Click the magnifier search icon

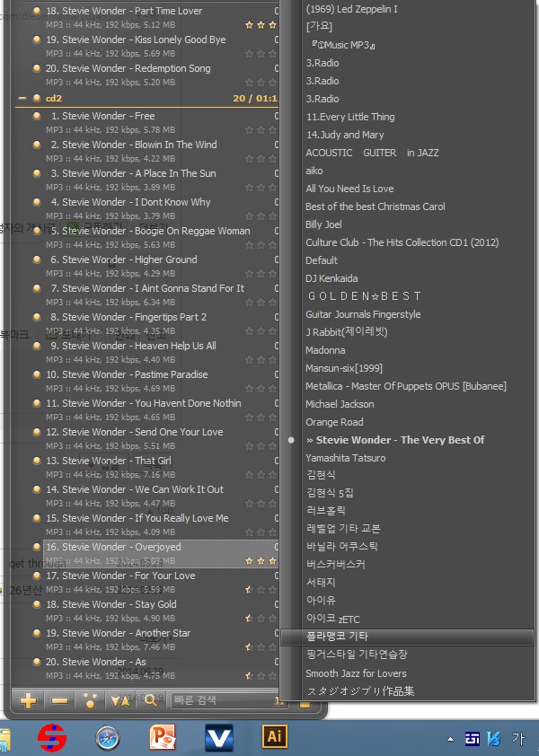[151, 700]
